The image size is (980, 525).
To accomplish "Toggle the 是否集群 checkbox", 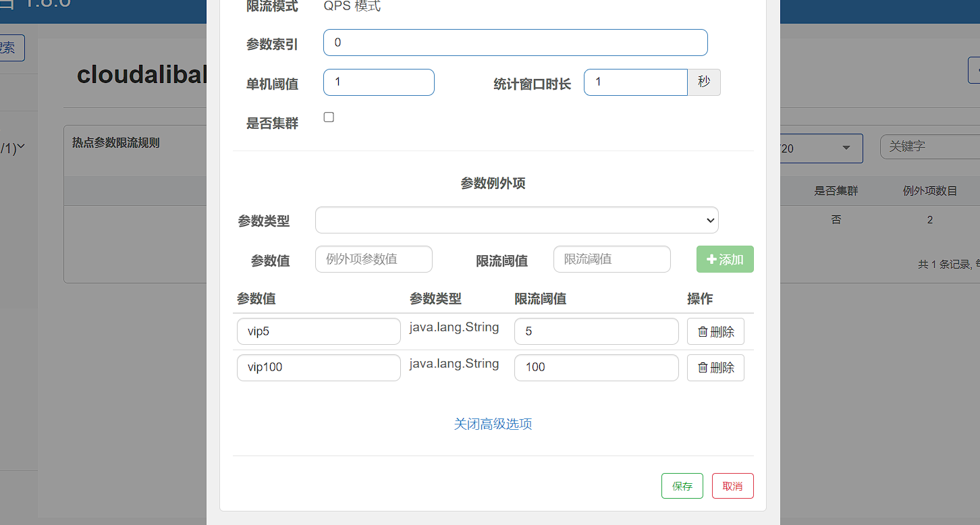I will 329,117.
